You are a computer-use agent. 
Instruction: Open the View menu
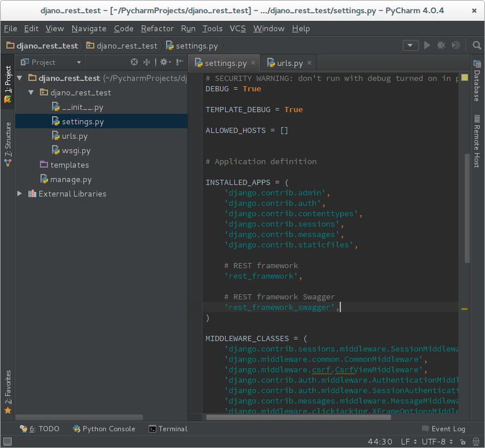click(55, 28)
